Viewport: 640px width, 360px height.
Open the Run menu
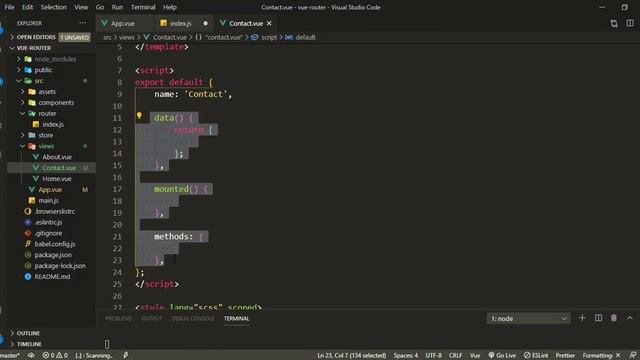click(x=117, y=7)
